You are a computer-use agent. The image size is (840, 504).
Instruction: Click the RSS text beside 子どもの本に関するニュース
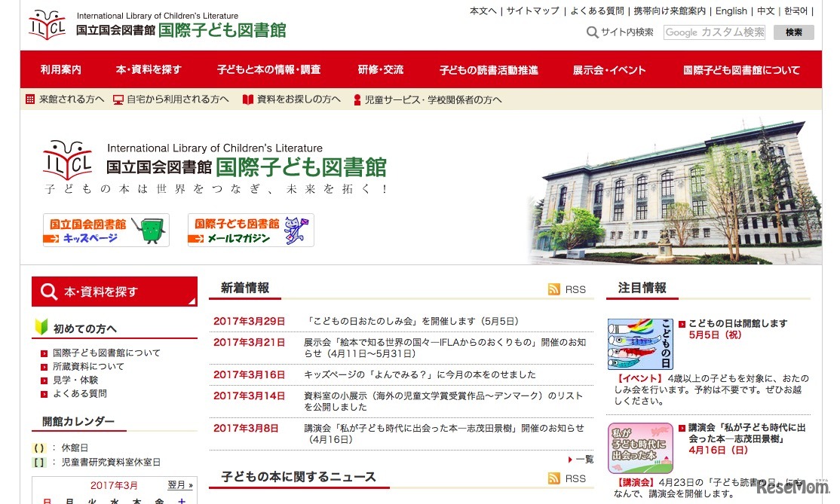(x=575, y=478)
